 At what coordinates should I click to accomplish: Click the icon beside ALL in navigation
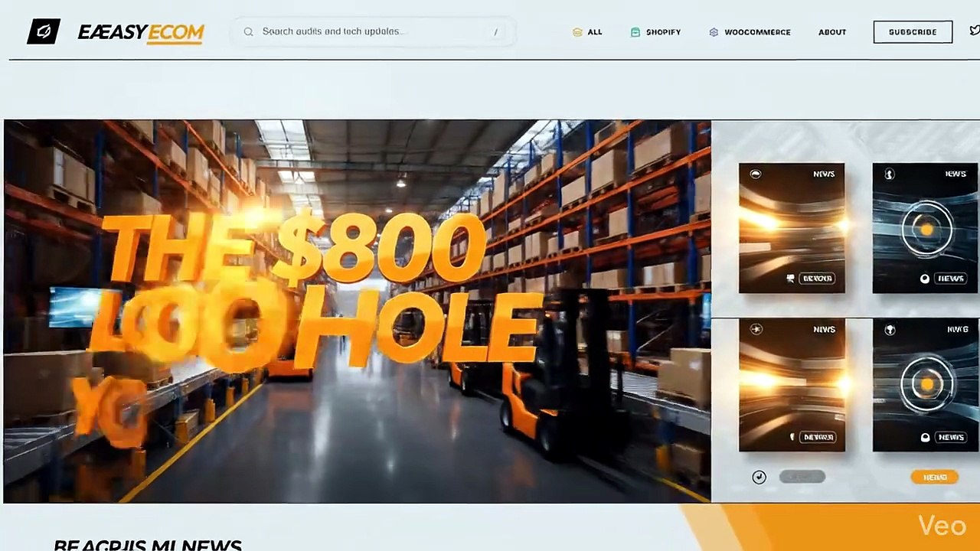pyautogui.click(x=577, y=32)
